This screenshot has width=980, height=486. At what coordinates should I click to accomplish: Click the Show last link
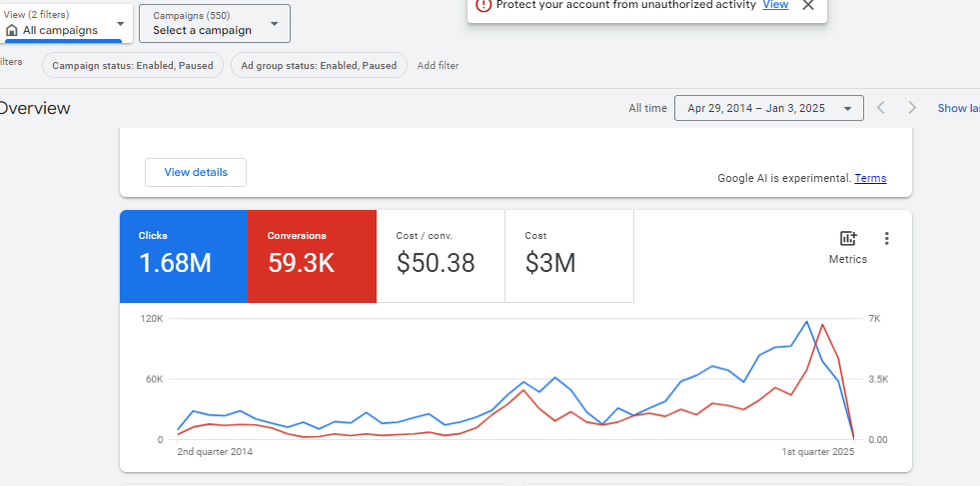point(959,108)
